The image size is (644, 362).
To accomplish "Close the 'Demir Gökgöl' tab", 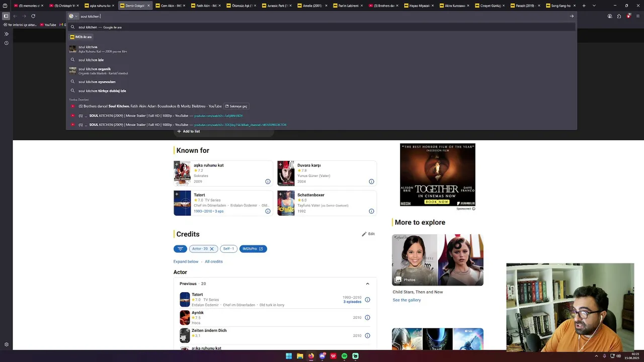I will click(148, 6).
